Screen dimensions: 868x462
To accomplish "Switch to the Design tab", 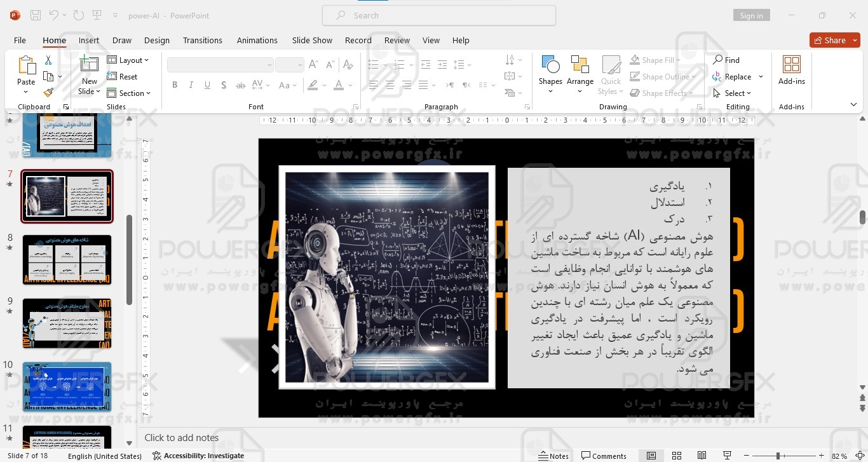I will [156, 40].
